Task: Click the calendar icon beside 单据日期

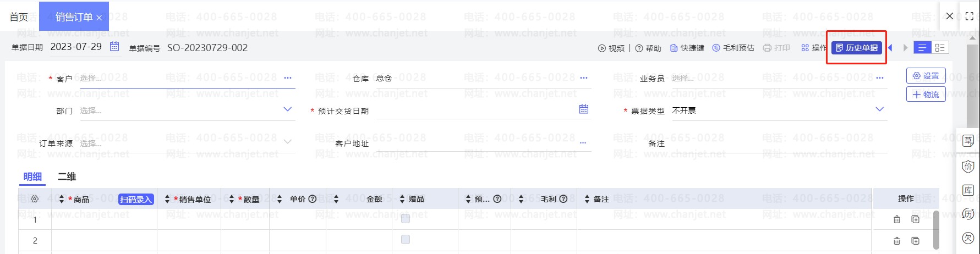Action: [x=114, y=46]
